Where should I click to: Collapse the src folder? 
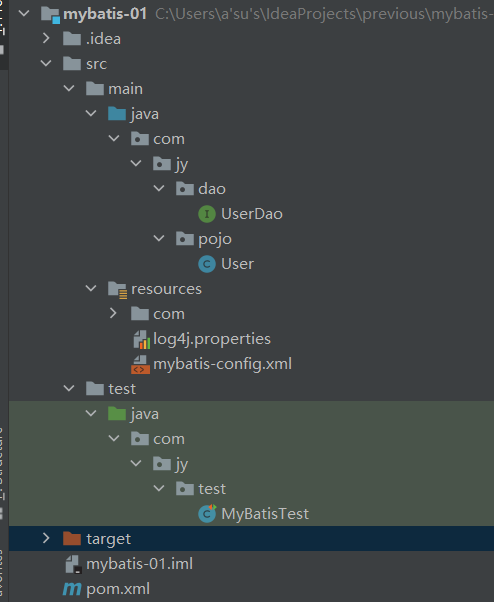(x=46, y=63)
